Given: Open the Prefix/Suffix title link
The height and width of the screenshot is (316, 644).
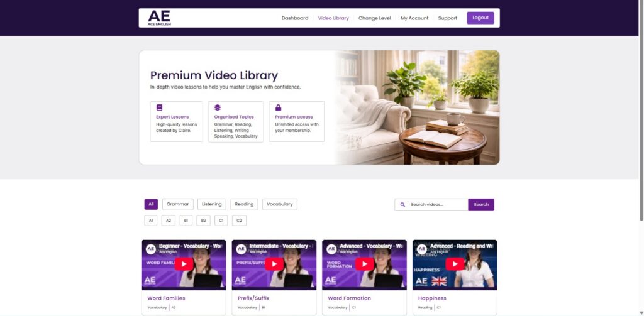Looking at the screenshot, I should (x=253, y=298).
